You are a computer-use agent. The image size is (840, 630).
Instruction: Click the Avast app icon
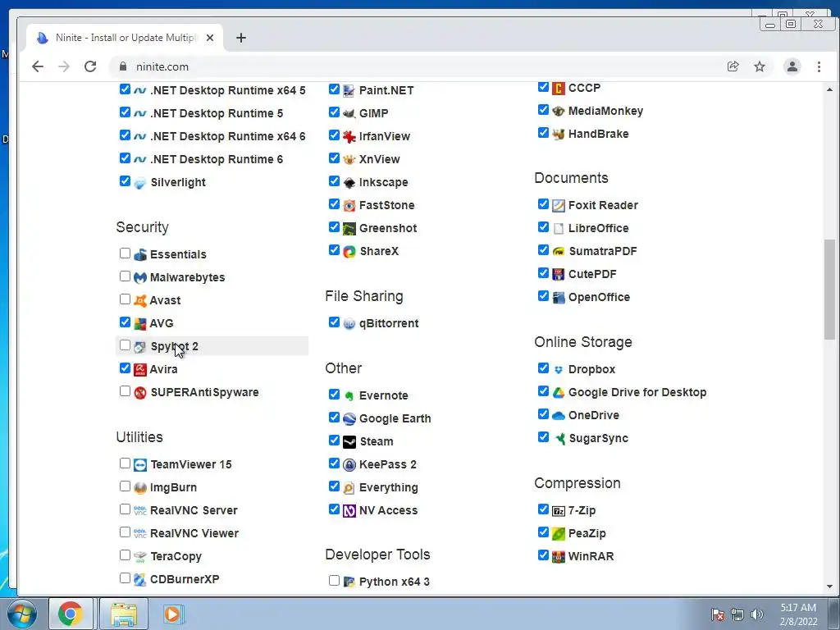click(x=139, y=300)
